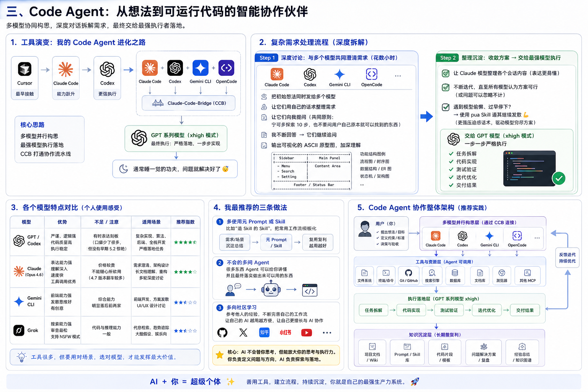Click the bridge icon in Claude-Code-Bridge (CCB) box
588x392 pixels.
pyautogui.click(x=158, y=103)
